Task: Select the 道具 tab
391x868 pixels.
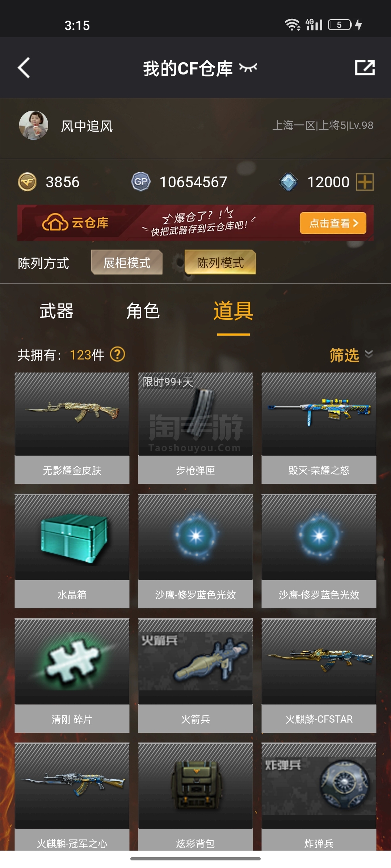Action: click(234, 311)
